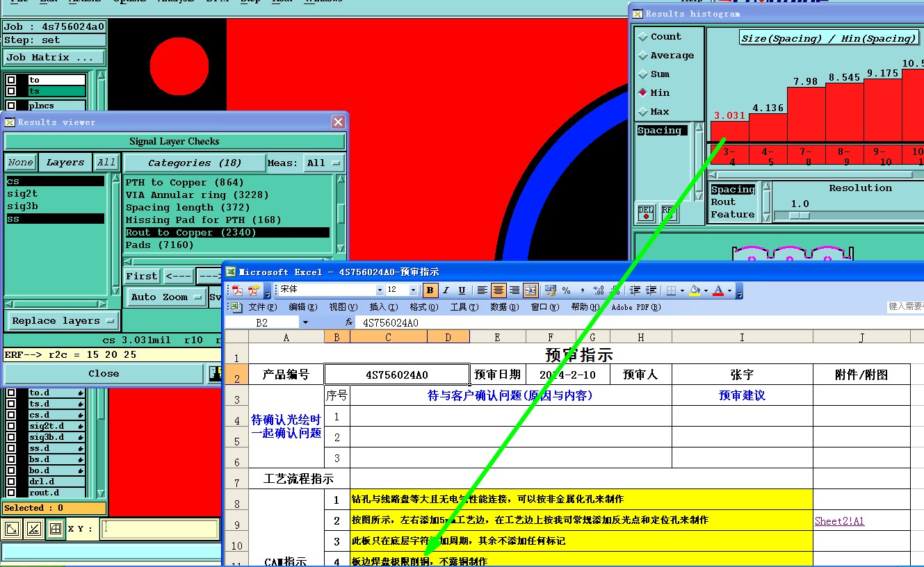This screenshot has width=924, height=567.
Task: Click the Borders icon in Excel
Action: pyautogui.click(x=671, y=290)
